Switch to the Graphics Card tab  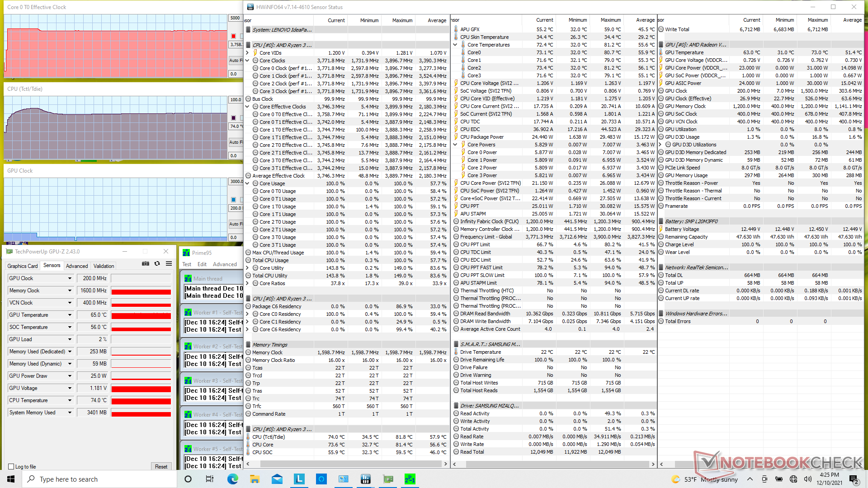(x=23, y=266)
